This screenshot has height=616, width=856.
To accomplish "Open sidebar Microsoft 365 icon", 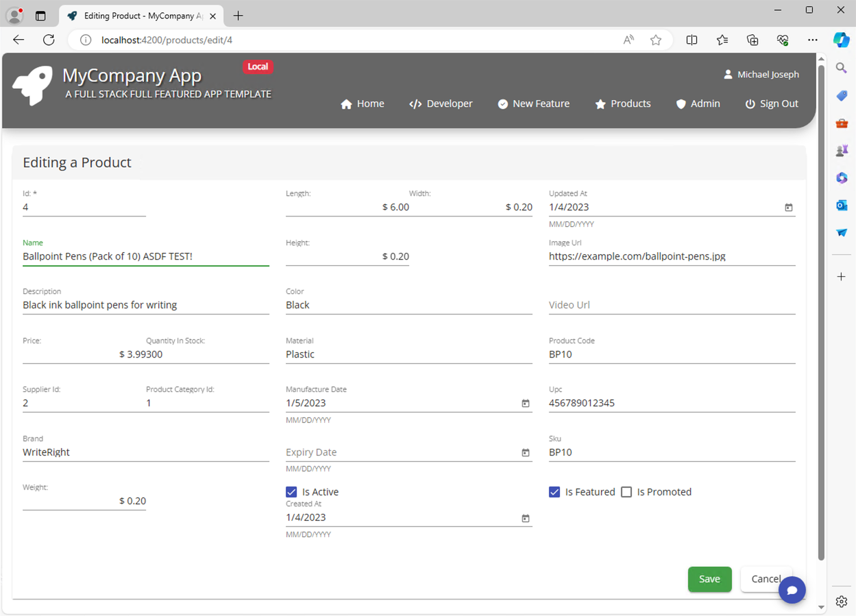I will [x=842, y=178].
